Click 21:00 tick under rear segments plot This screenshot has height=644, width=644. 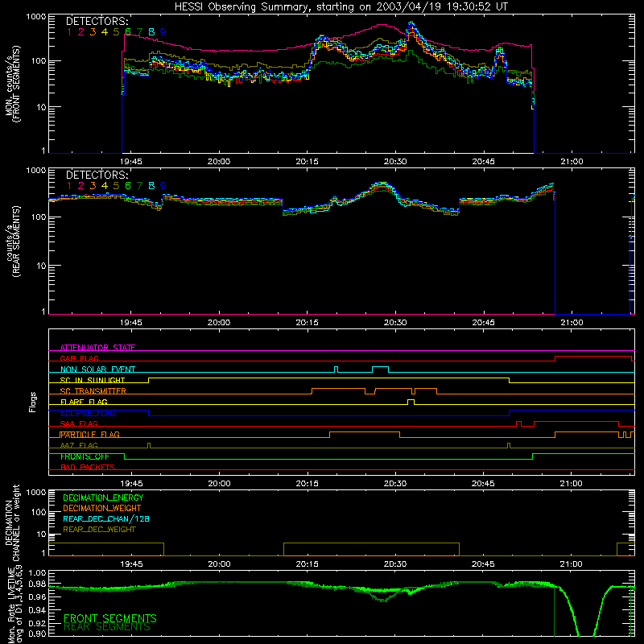pos(572,323)
